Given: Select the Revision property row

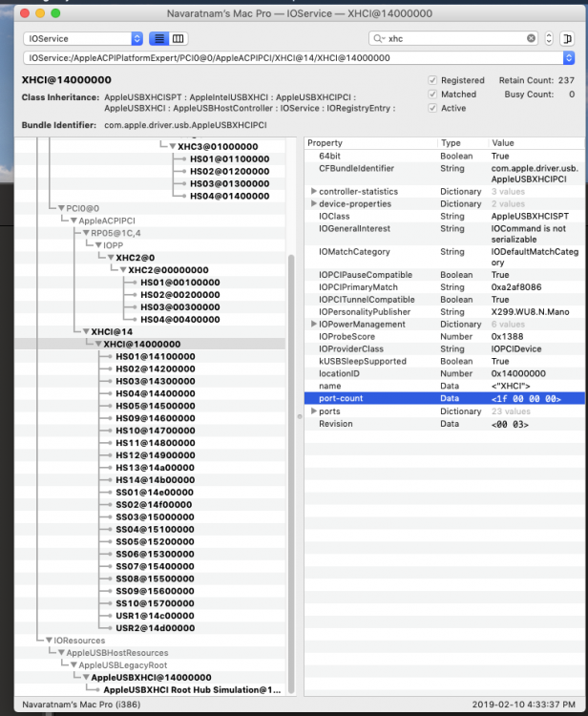Looking at the screenshot, I should tap(444, 423).
